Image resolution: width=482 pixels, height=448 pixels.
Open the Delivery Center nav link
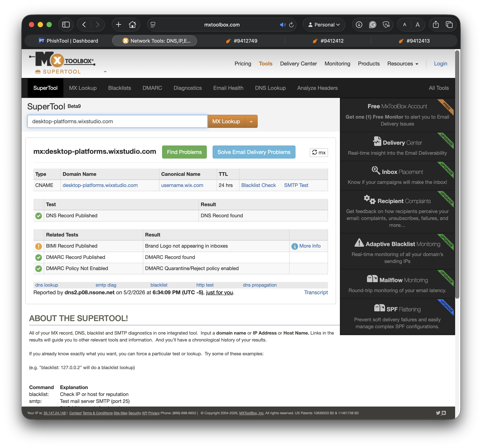(298, 64)
